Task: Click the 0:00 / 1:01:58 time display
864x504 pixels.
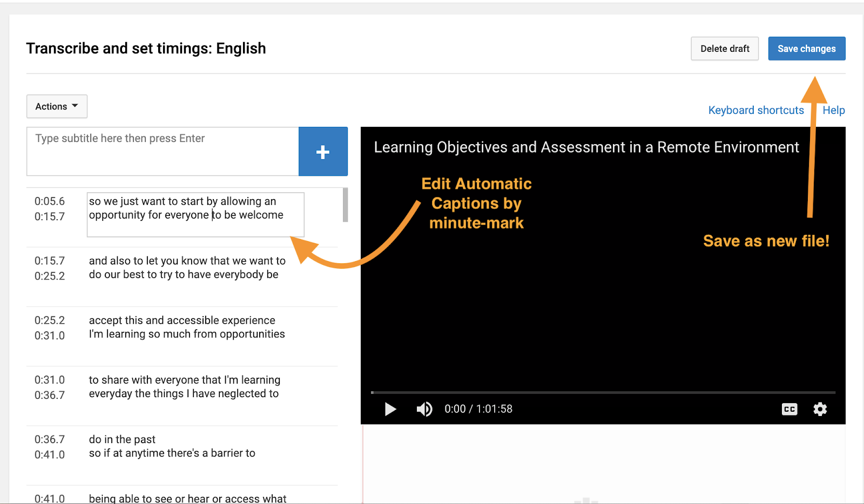Action: point(478,409)
